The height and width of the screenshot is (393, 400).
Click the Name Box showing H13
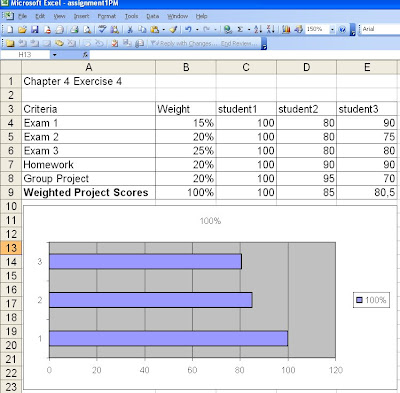point(25,55)
